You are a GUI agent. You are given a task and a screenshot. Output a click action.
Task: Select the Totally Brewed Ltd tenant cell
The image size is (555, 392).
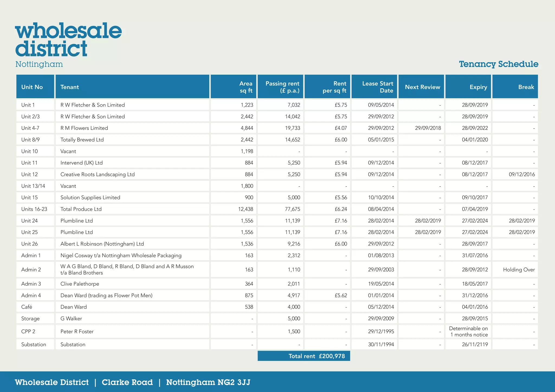[x=82, y=140]
